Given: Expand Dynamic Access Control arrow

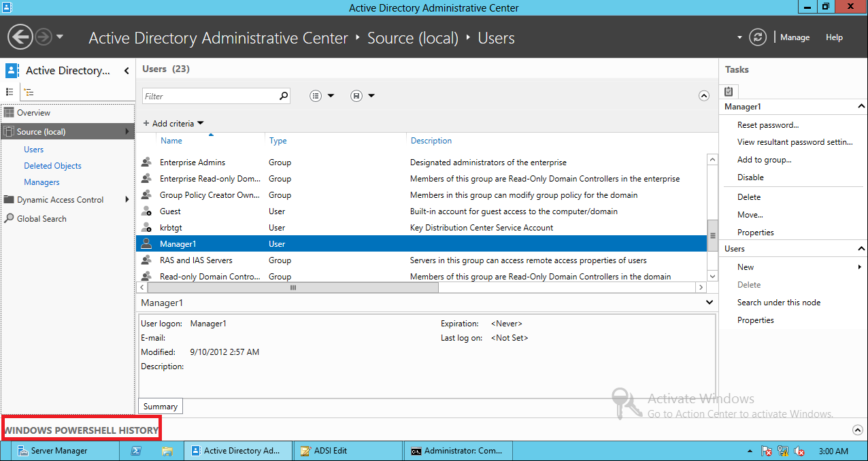Looking at the screenshot, I should [127, 200].
